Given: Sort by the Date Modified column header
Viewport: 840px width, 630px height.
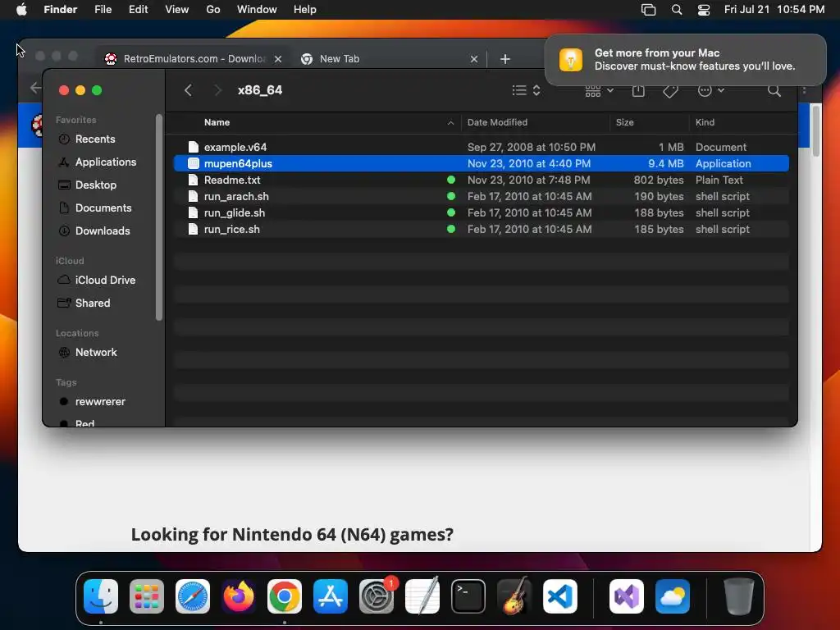Looking at the screenshot, I should click(x=497, y=122).
